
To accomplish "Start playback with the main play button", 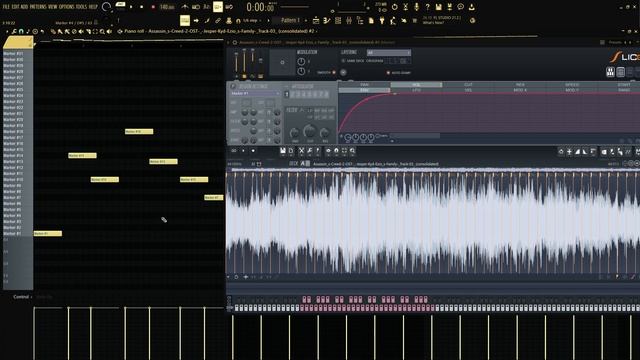I will (131, 7).
